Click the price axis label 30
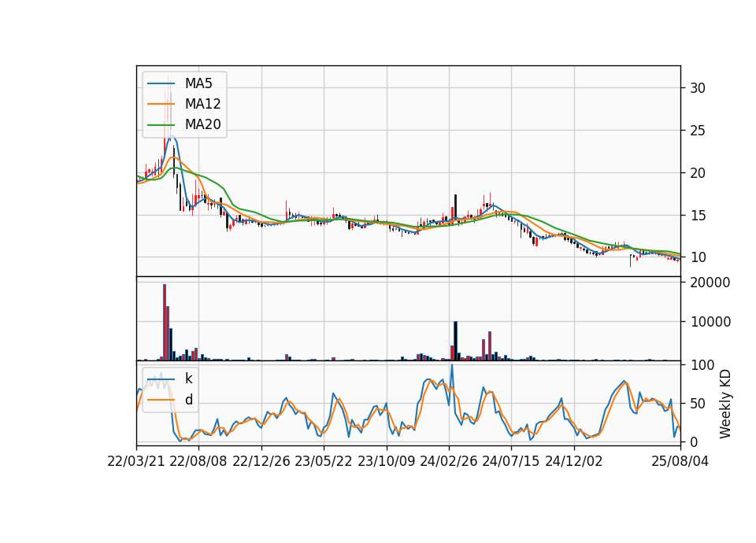Viewport: 756px width, 543px height. pos(698,88)
